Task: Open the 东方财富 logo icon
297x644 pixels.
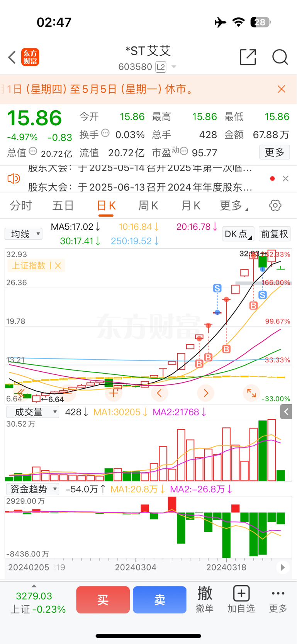Action: pos(30,57)
